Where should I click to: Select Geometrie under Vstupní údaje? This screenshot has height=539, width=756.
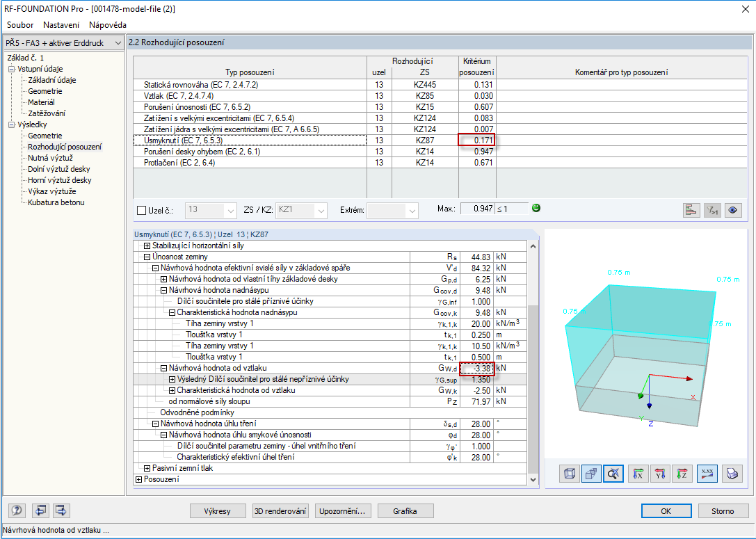pyautogui.click(x=45, y=91)
